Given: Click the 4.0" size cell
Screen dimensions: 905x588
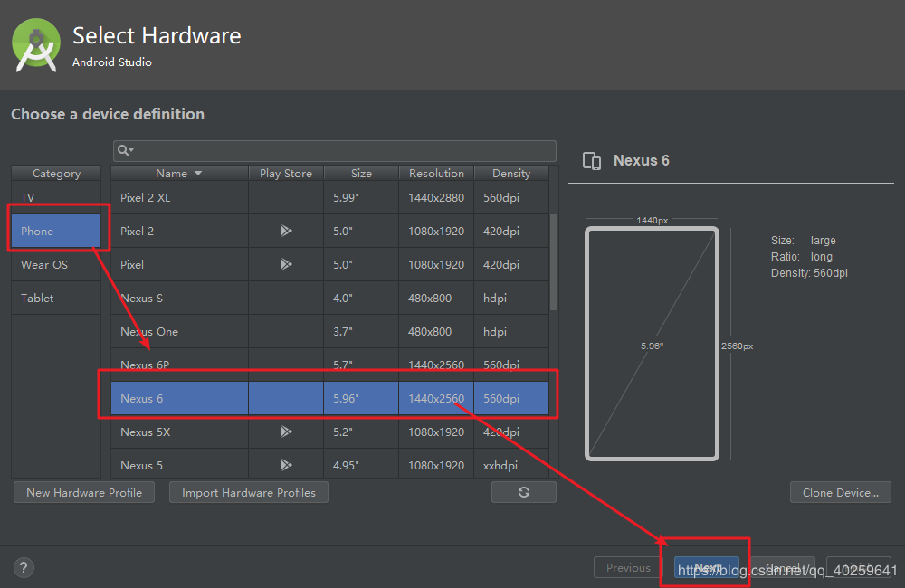Looking at the screenshot, I should tap(361, 298).
